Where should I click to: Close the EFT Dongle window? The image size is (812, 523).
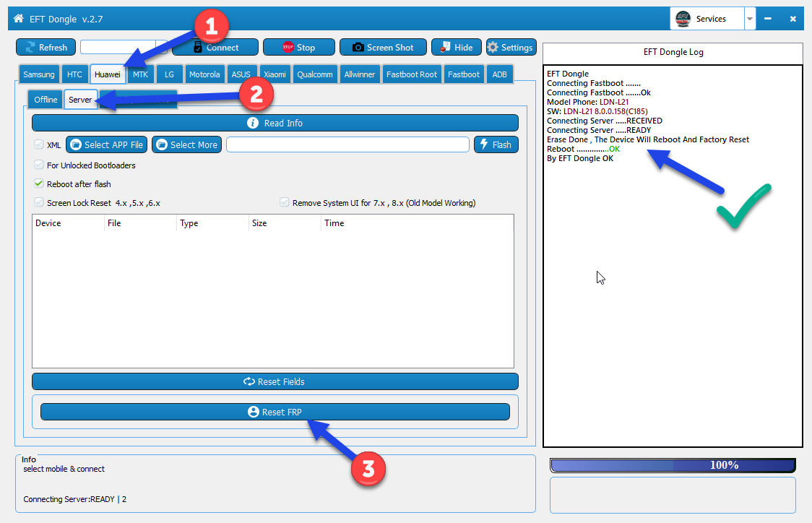tap(792, 19)
